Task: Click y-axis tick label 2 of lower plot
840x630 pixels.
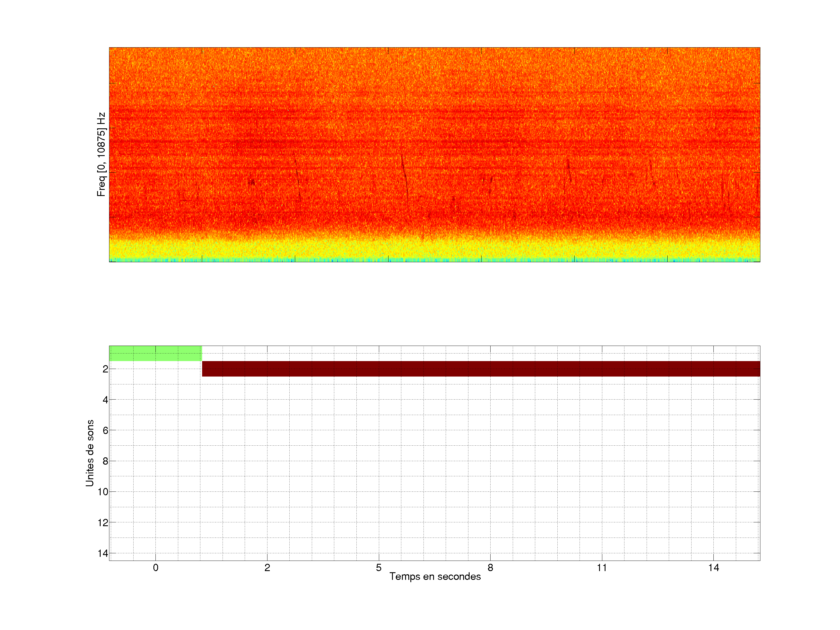Action: click(x=105, y=369)
